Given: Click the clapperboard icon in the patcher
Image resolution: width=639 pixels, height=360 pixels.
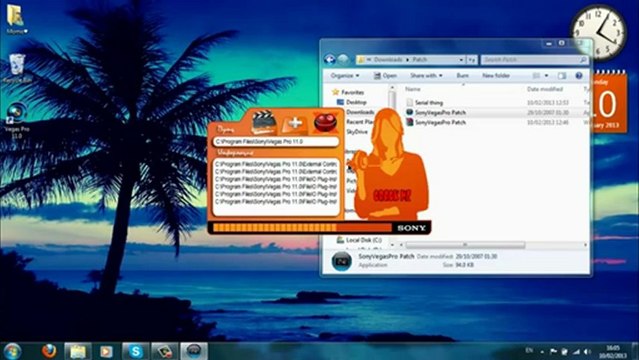Looking at the screenshot, I should click(x=263, y=122).
